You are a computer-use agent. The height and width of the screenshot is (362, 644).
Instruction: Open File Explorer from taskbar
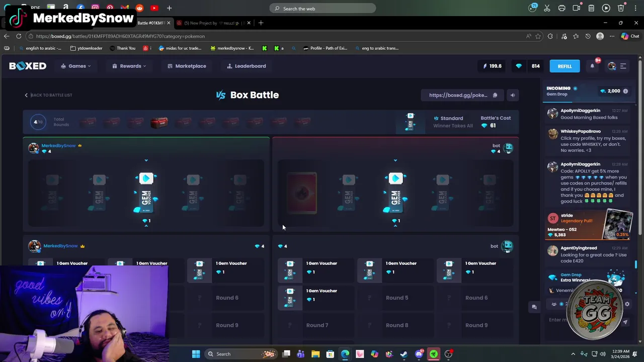pos(315,354)
